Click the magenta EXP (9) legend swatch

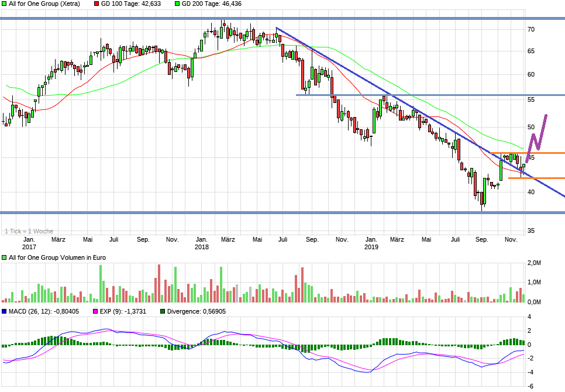pos(96,312)
